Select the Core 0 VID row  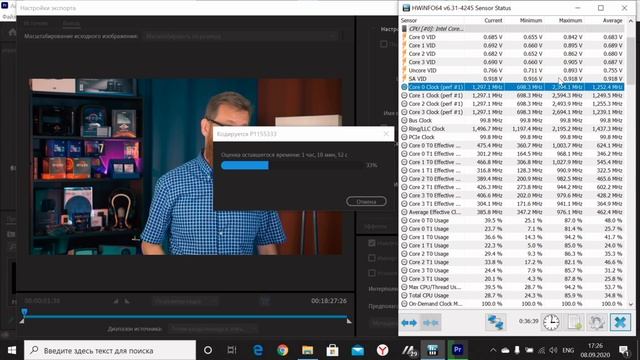(x=512, y=37)
